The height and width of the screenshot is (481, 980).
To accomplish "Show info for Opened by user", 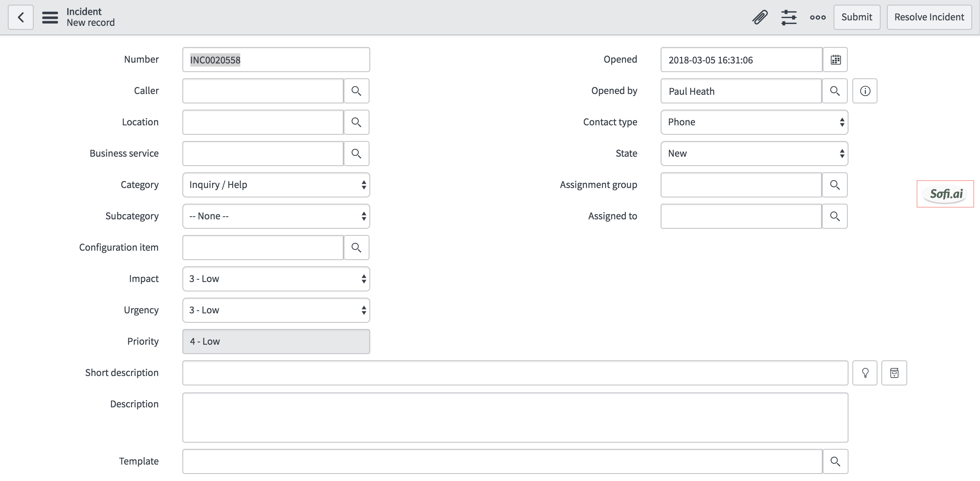I will pos(865,91).
